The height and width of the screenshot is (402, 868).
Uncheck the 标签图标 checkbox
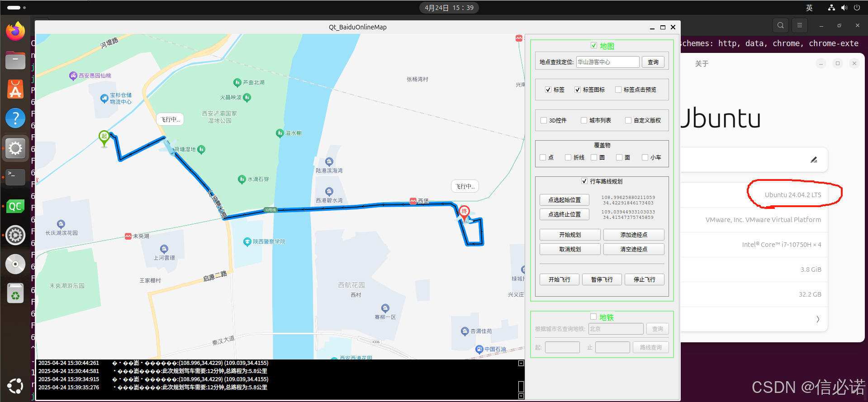578,90
